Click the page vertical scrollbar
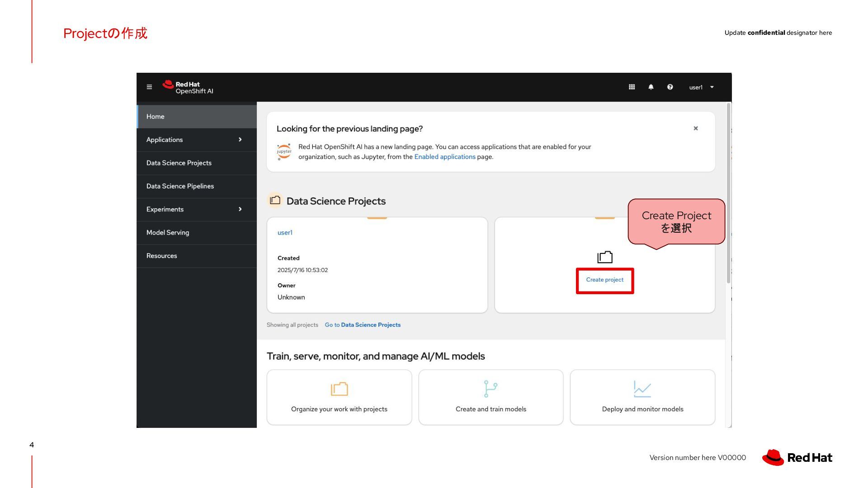 coord(728,193)
